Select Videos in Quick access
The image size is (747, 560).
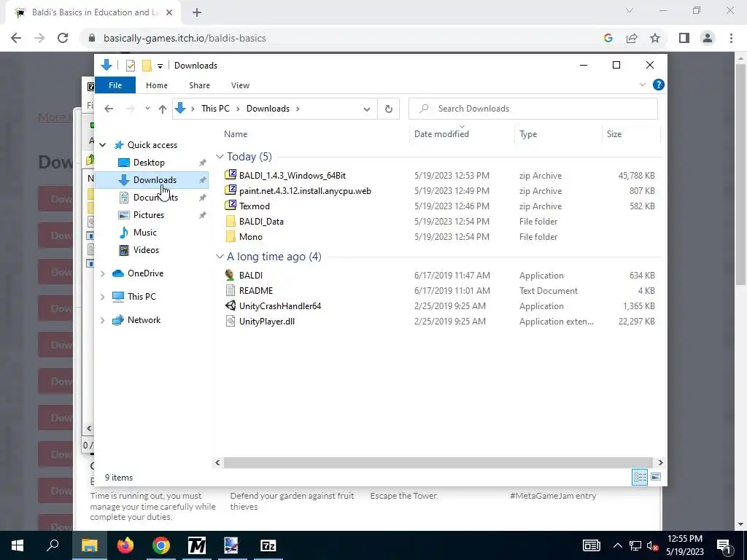click(x=146, y=250)
